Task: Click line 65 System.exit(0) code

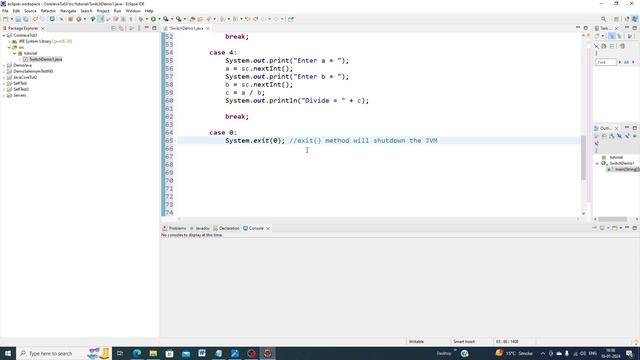Action: [255, 140]
